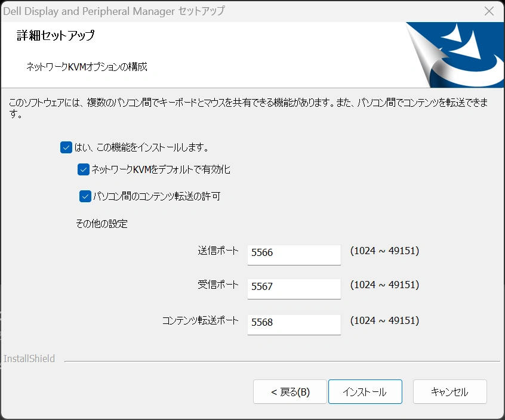
Task: Click the 送信ポート input field showing 5566
Action: point(294,253)
